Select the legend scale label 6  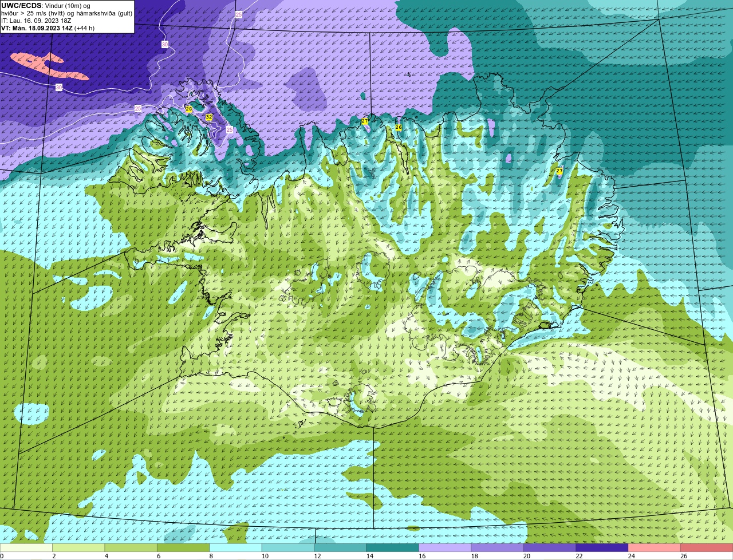pyautogui.click(x=159, y=556)
